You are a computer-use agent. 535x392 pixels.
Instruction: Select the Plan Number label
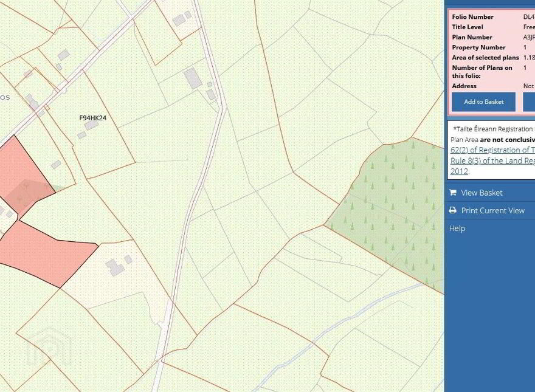[472, 37]
